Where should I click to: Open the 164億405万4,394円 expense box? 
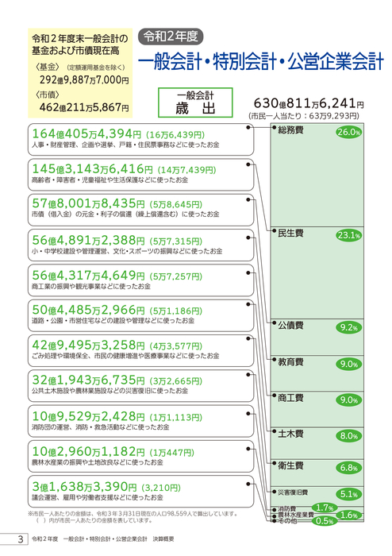[141, 139]
